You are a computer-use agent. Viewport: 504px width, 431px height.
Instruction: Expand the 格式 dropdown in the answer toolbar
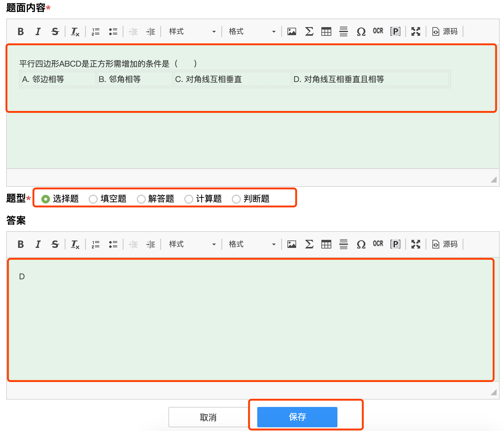point(252,244)
